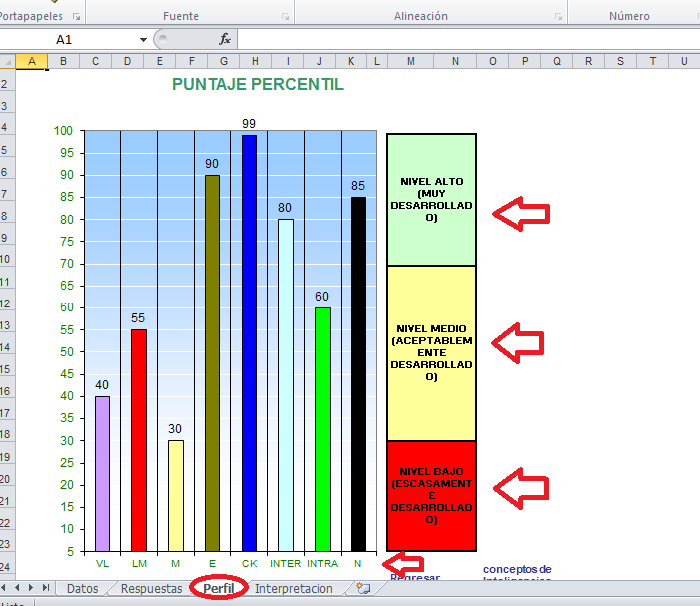Select column A header
700x606 pixels.
pos(32,62)
